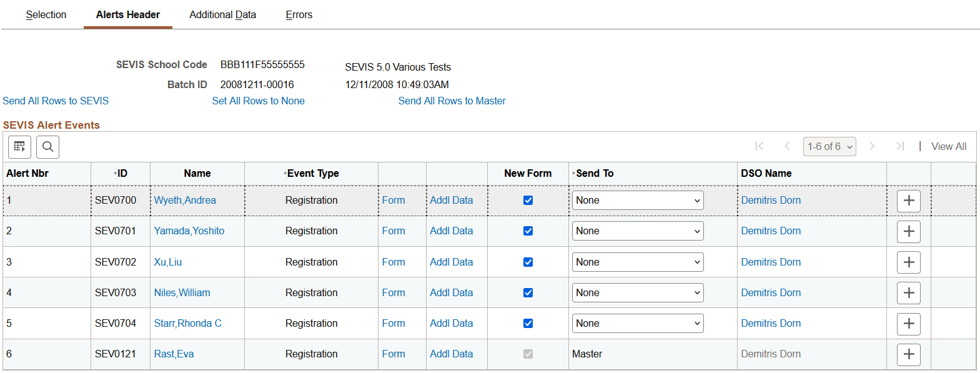The height and width of the screenshot is (373, 980).
Task: Select the Alerts Header tab
Action: pos(128,14)
